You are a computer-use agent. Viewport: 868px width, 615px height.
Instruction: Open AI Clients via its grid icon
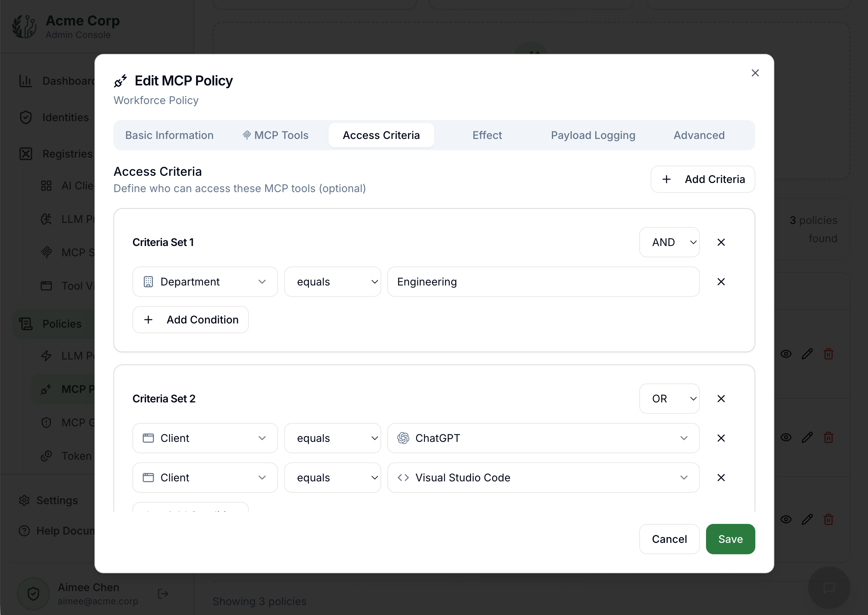pyautogui.click(x=46, y=186)
